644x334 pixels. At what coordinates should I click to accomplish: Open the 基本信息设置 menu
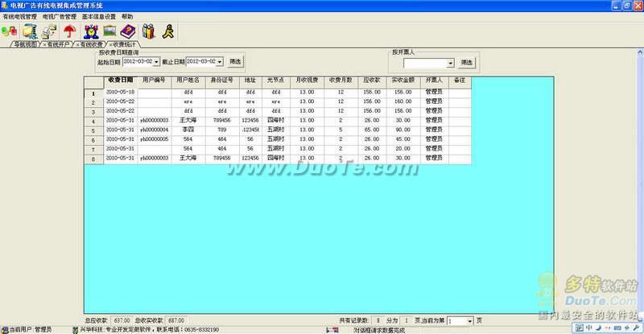point(99,16)
